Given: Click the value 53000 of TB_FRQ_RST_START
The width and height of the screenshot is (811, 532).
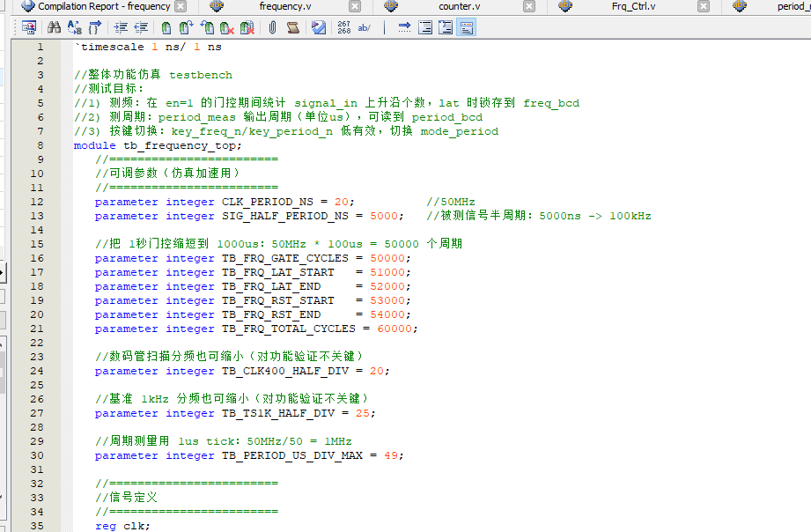Looking at the screenshot, I should tap(387, 300).
